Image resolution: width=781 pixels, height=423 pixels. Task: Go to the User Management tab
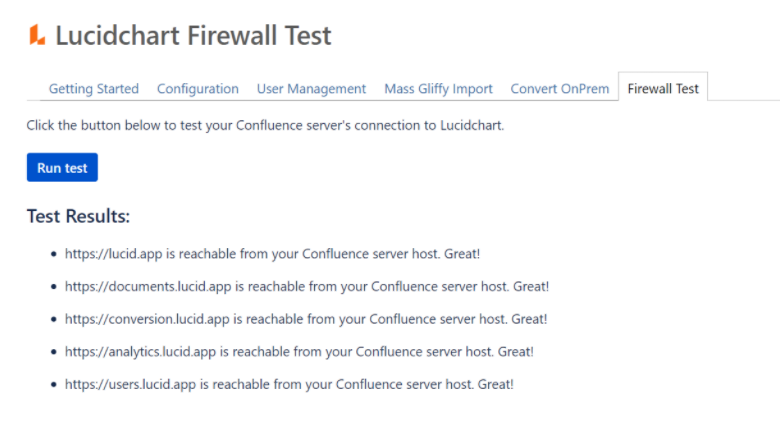311,88
